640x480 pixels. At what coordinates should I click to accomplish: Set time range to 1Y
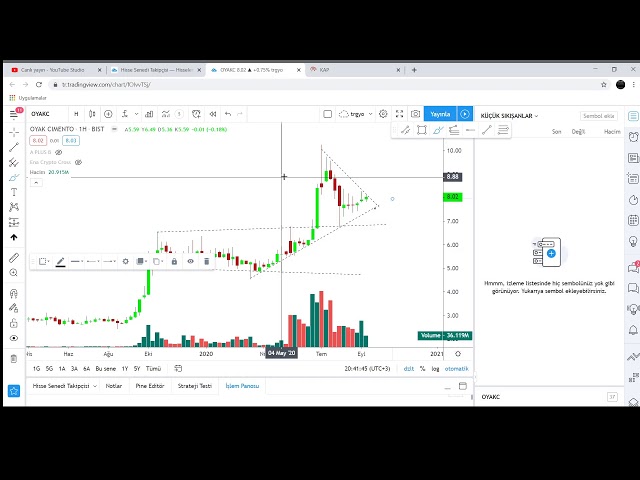coord(125,369)
